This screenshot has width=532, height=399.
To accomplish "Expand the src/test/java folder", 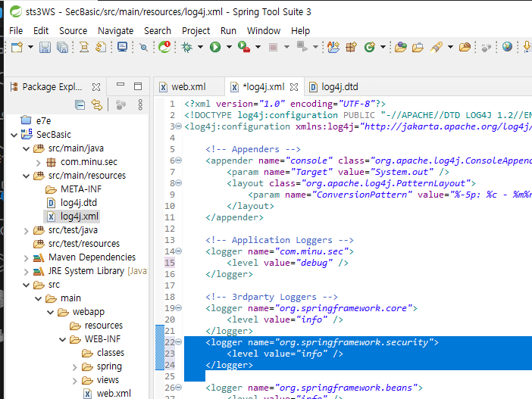I will (26, 231).
